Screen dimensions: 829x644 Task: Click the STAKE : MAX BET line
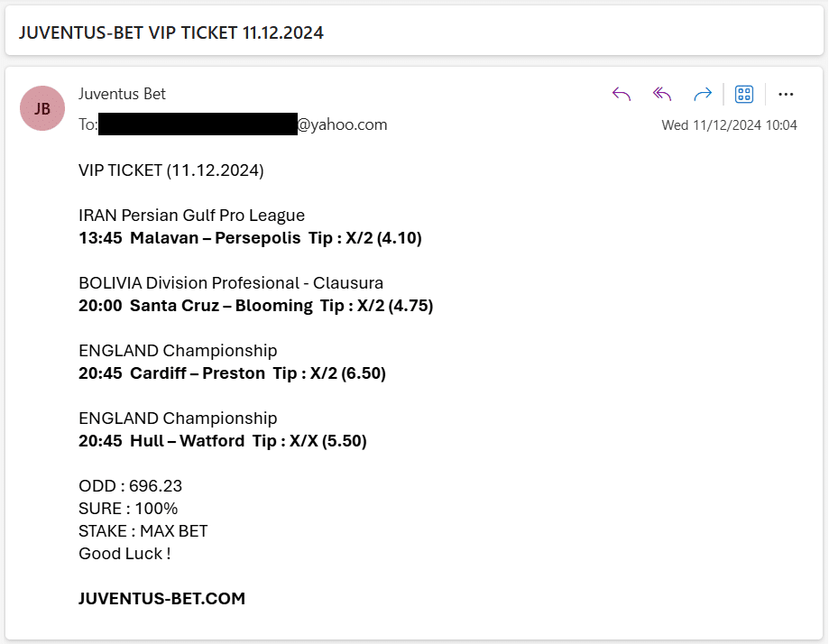tap(143, 531)
